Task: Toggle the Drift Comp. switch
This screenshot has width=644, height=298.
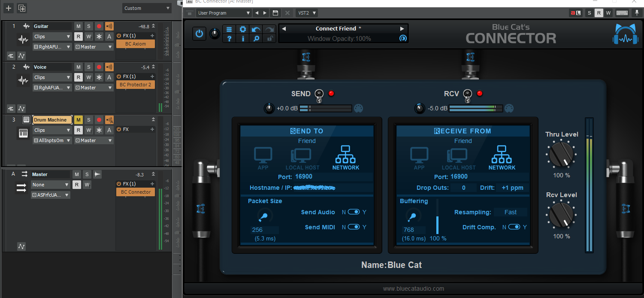Action: pos(514,227)
